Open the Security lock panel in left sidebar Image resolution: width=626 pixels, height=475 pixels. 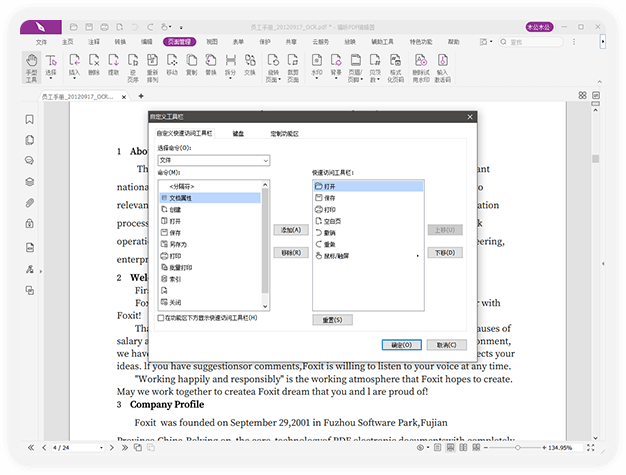pyautogui.click(x=30, y=223)
